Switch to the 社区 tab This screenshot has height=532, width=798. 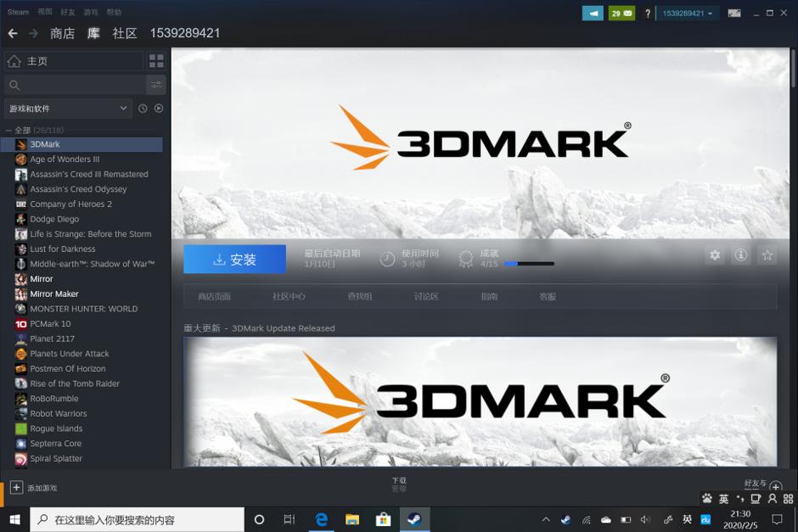point(125,34)
